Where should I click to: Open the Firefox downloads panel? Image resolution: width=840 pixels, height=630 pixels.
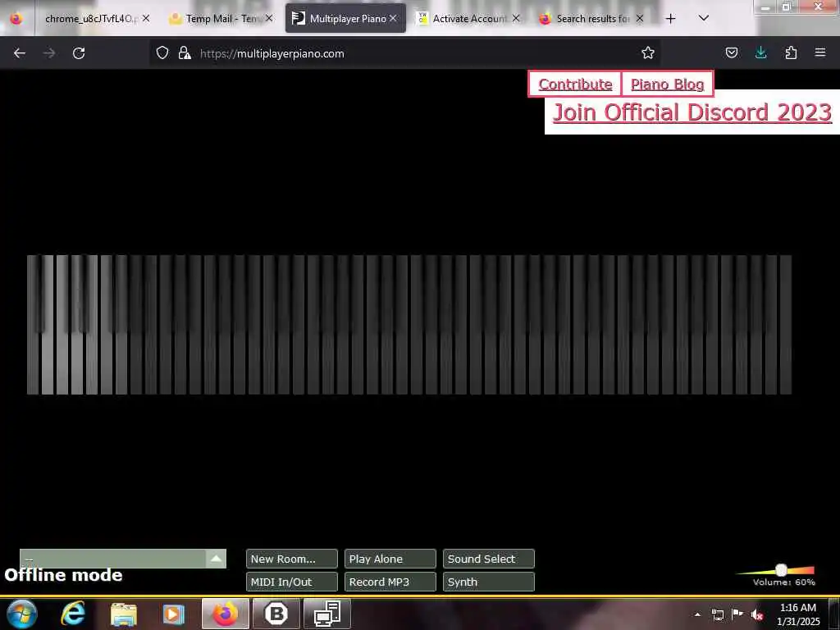pyautogui.click(x=760, y=52)
